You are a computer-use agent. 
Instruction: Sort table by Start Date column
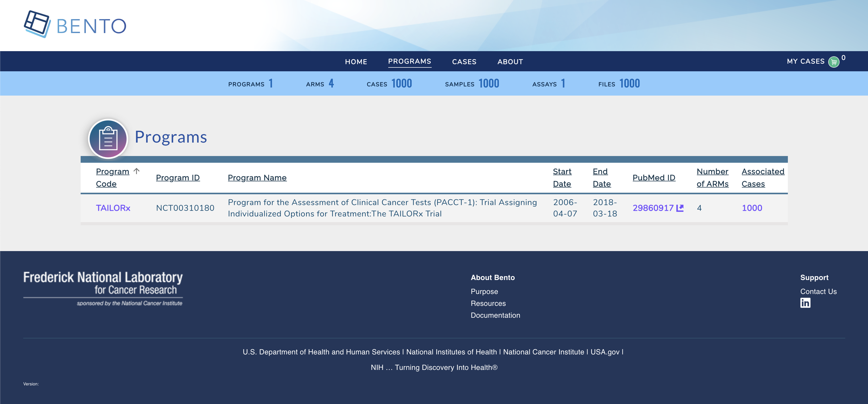coord(562,177)
